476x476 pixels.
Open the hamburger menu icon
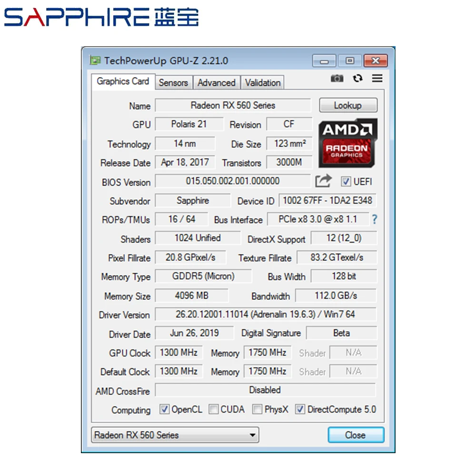pyautogui.click(x=377, y=78)
